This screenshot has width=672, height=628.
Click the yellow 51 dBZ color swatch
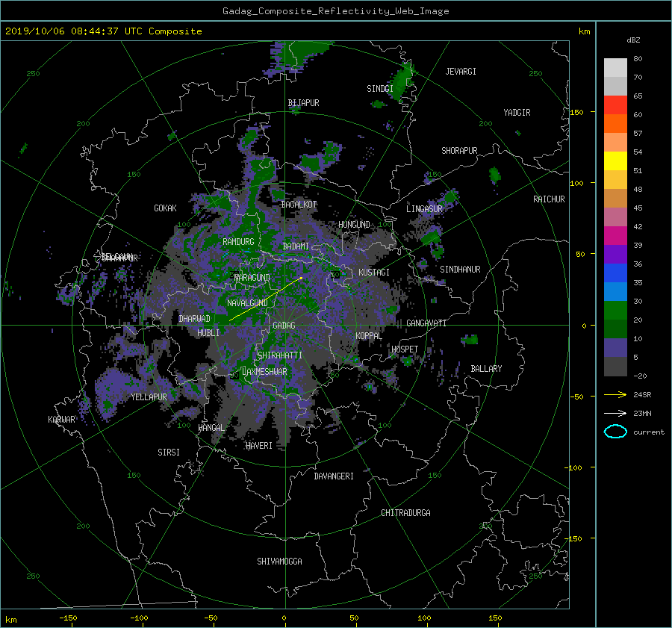[615, 161]
